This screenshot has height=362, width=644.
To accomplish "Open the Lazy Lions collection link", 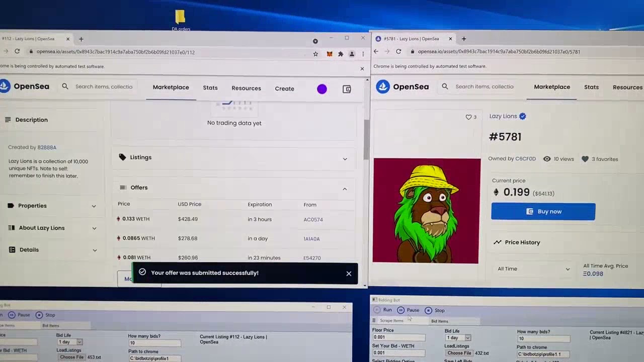I will (503, 116).
